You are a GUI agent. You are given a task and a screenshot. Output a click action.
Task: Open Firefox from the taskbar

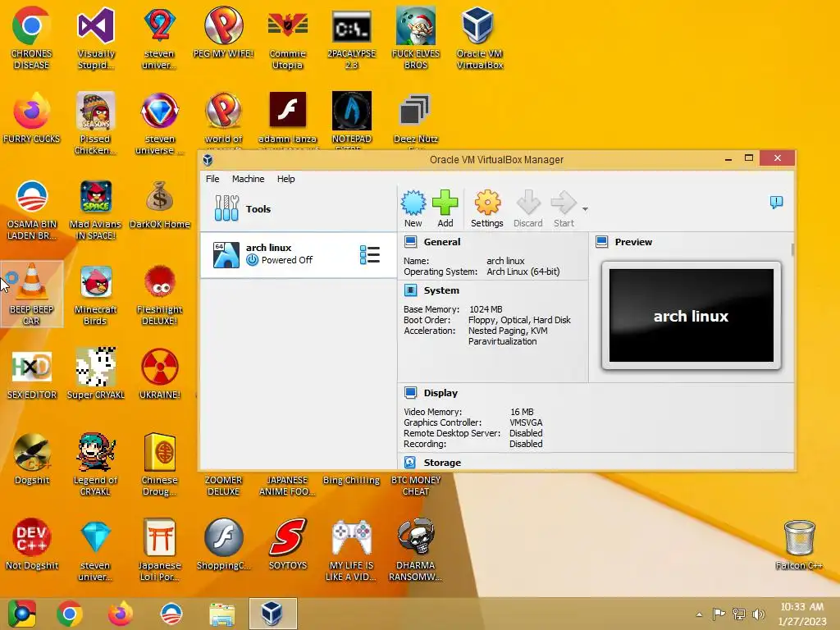point(120,614)
